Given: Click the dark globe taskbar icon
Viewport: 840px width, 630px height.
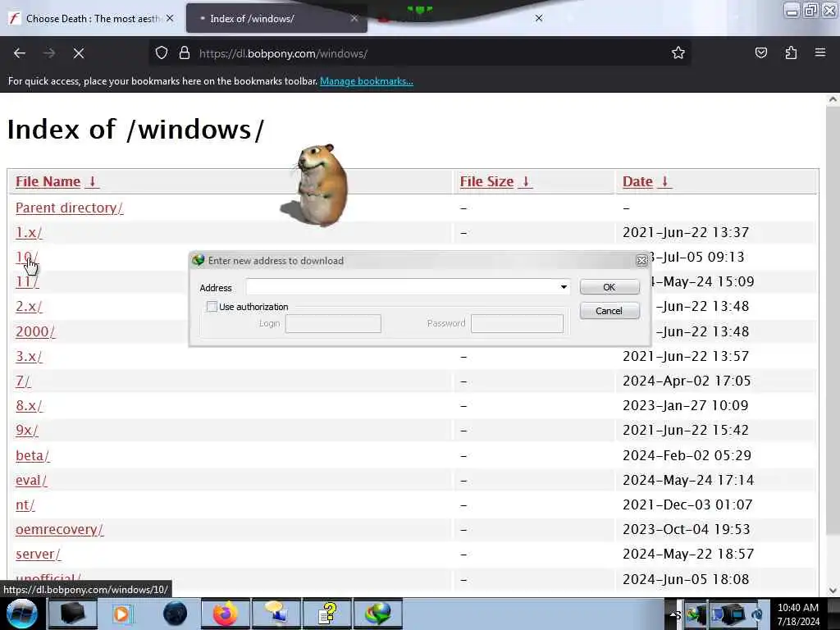Looking at the screenshot, I should click(175, 614).
